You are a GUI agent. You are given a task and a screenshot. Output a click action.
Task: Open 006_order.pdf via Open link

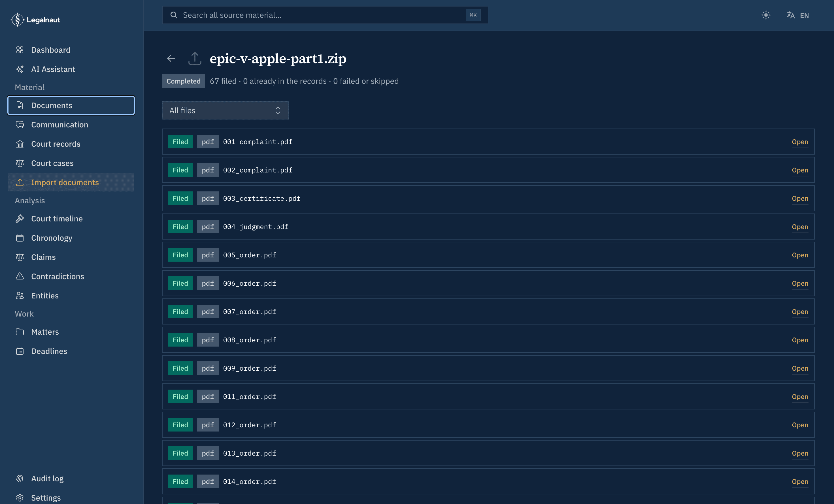(800, 283)
